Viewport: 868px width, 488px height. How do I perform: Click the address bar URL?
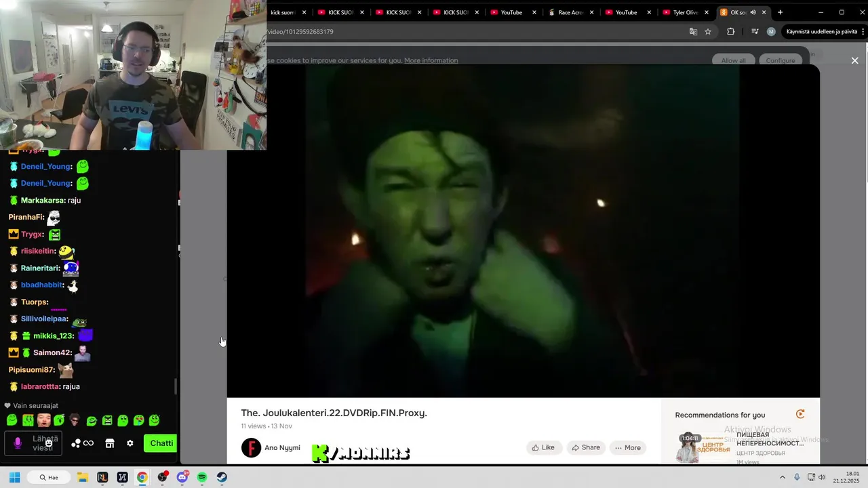point(300,32)
